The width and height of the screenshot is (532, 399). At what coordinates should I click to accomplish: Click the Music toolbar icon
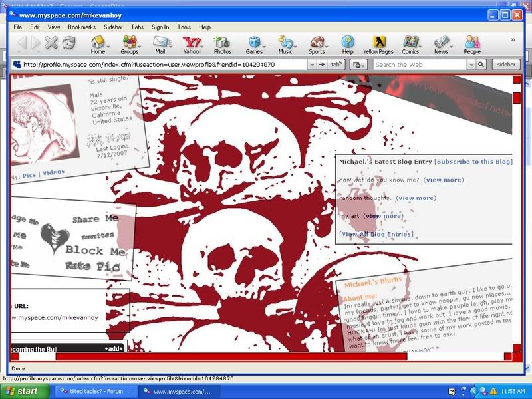(x=285, y=45)
